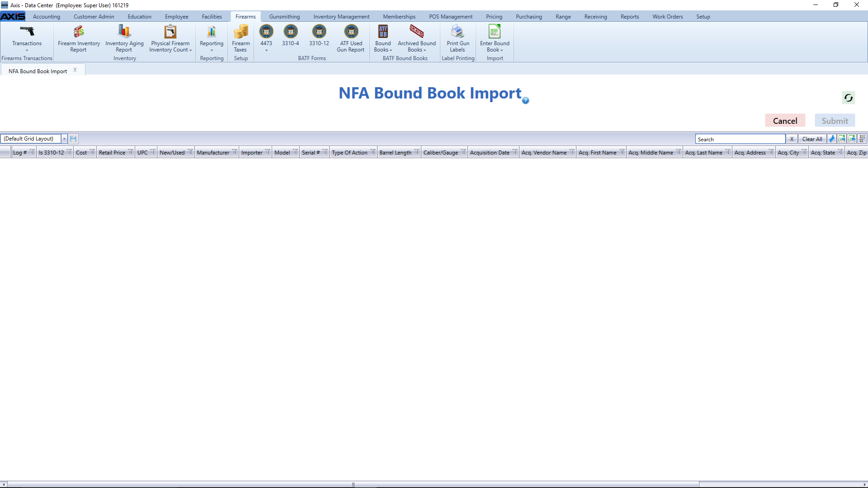
Task: Sort by Acq. Last Name column header
Action: [x=703, y=153]
